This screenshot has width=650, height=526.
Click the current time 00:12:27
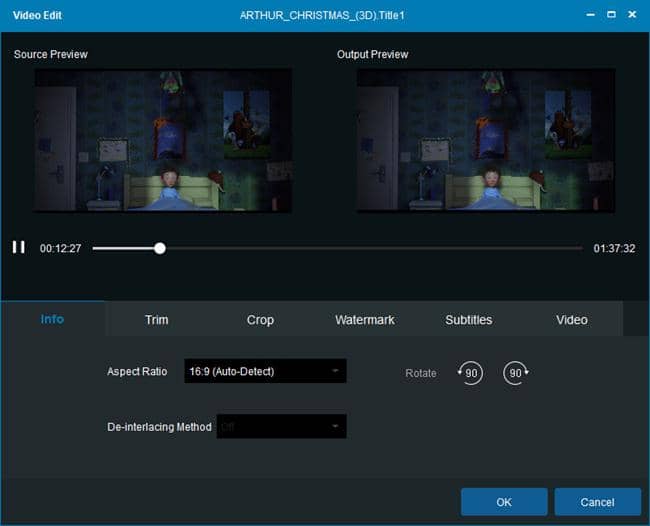tap(61, 248)
